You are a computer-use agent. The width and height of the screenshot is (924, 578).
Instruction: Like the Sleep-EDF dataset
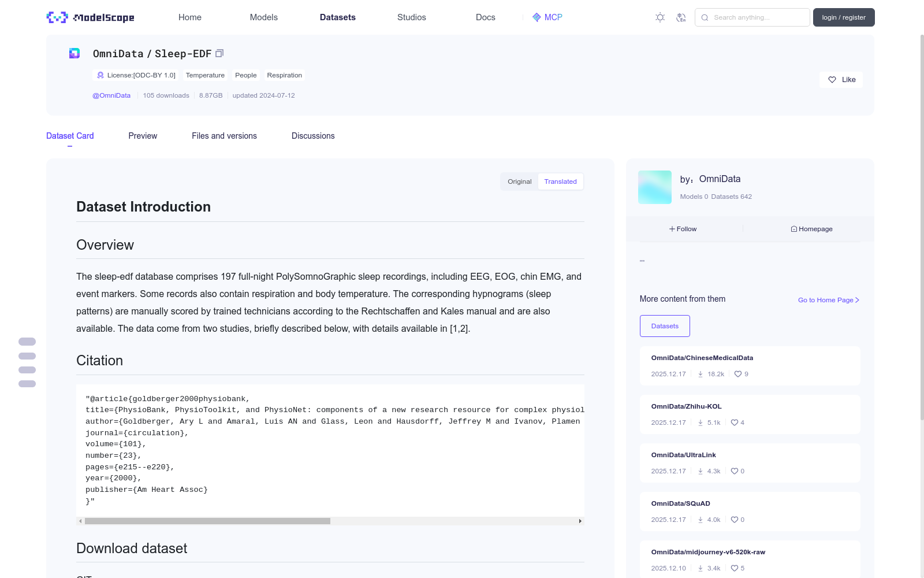click(x=841, y=80)
